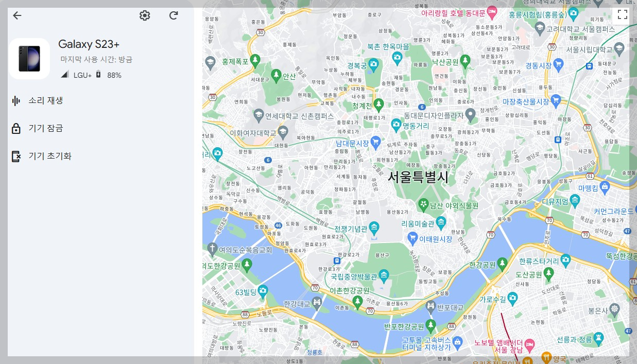Click the speaker icon next to 소리 재생
The height and width of the screenshot is (364, 637).
(16, 100)
